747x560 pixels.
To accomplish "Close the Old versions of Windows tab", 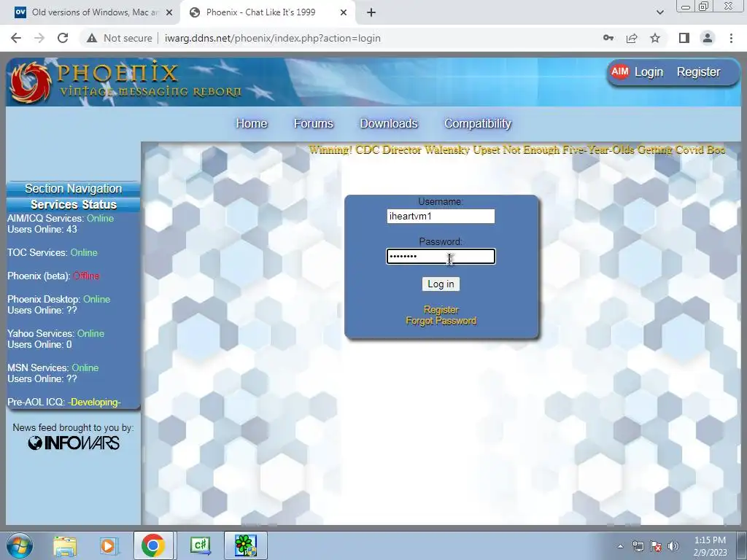I will 169,12.
